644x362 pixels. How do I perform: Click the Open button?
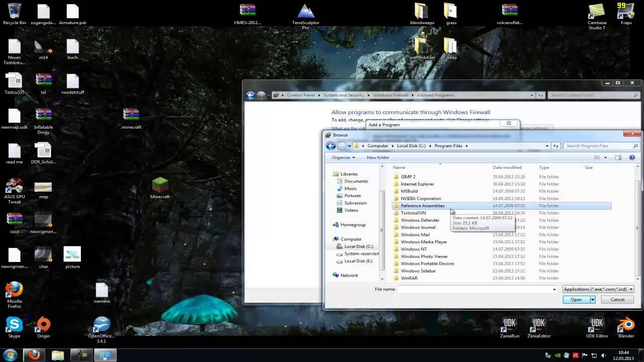click(576, 300)
